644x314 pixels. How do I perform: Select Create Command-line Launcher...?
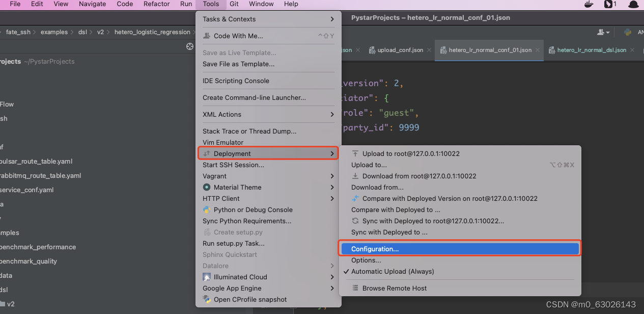[x=268, y=97]
